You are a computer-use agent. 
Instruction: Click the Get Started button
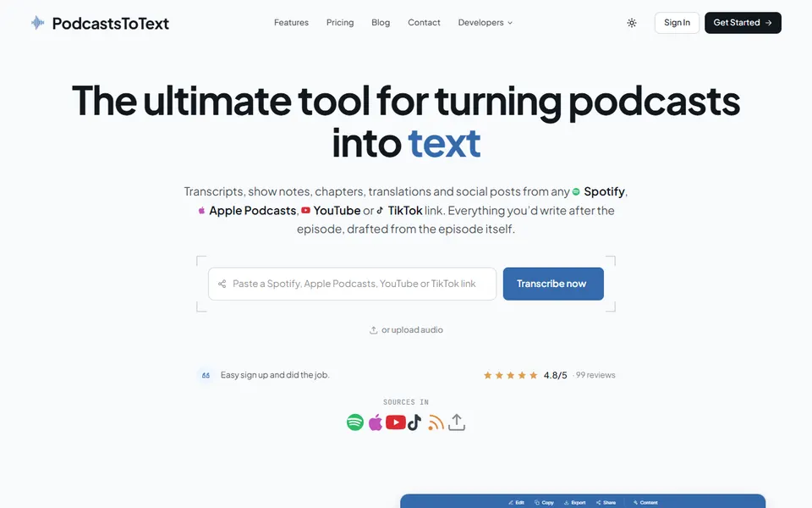click(743, 23)
